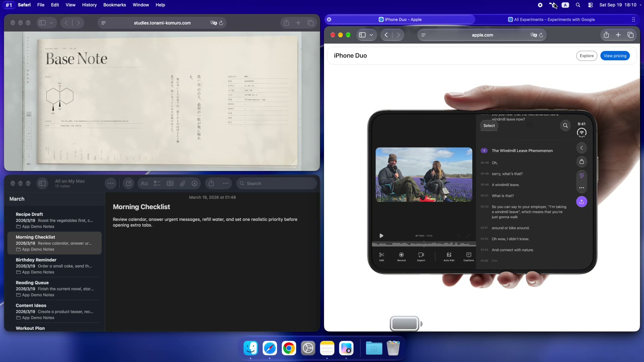
Task: Close the iPhone Duo tab with its X
Action: 329,19
